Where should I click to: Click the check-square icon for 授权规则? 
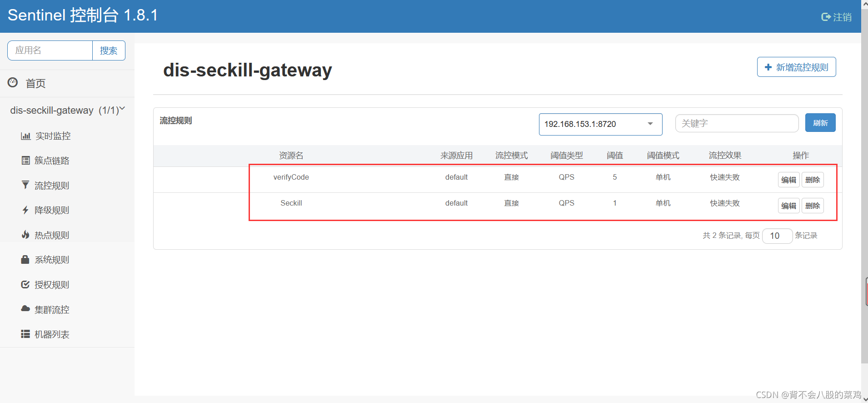tap(25, 284)
